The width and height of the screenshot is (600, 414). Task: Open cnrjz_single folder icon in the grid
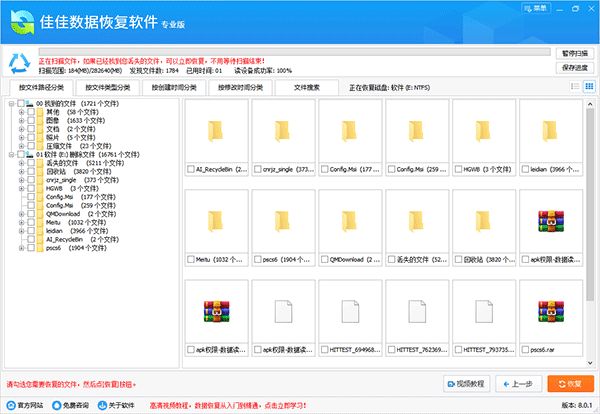click(x=283, y=131)
